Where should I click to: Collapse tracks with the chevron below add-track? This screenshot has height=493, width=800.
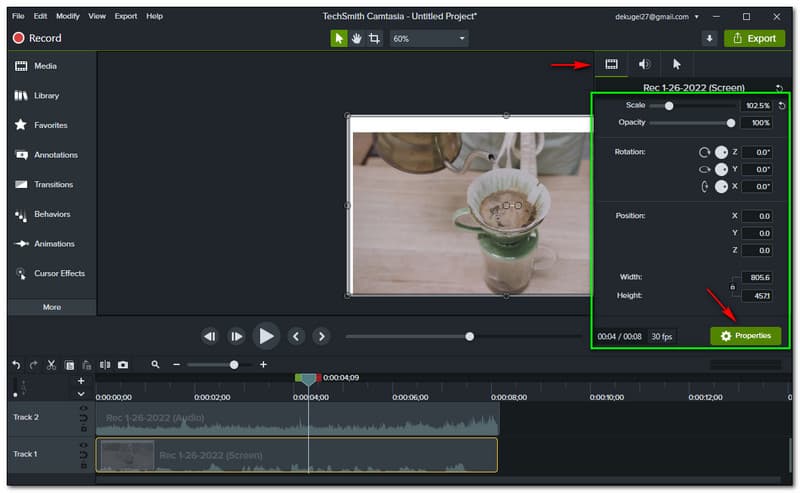[x=81, y=394]
